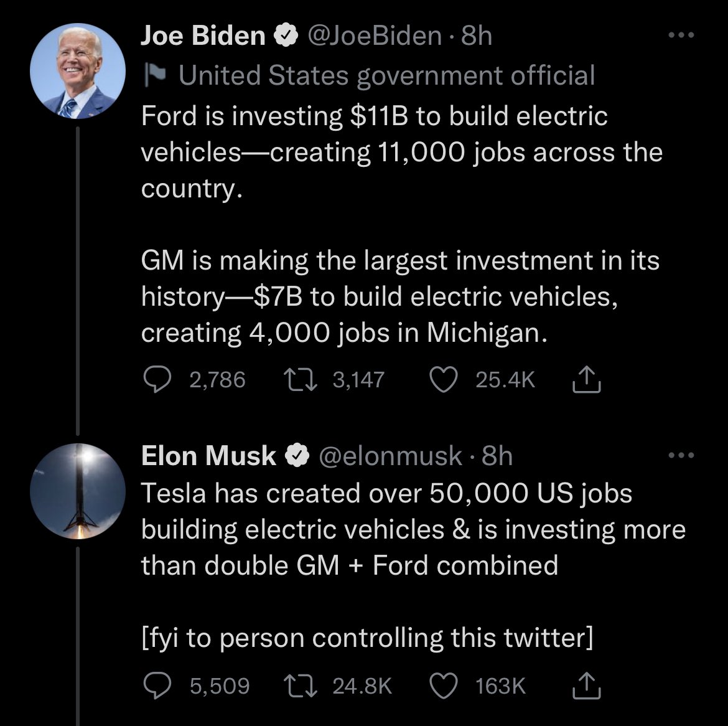Open the @elonmusk handle link
This screenshot has height=726, width=728.
391,456
